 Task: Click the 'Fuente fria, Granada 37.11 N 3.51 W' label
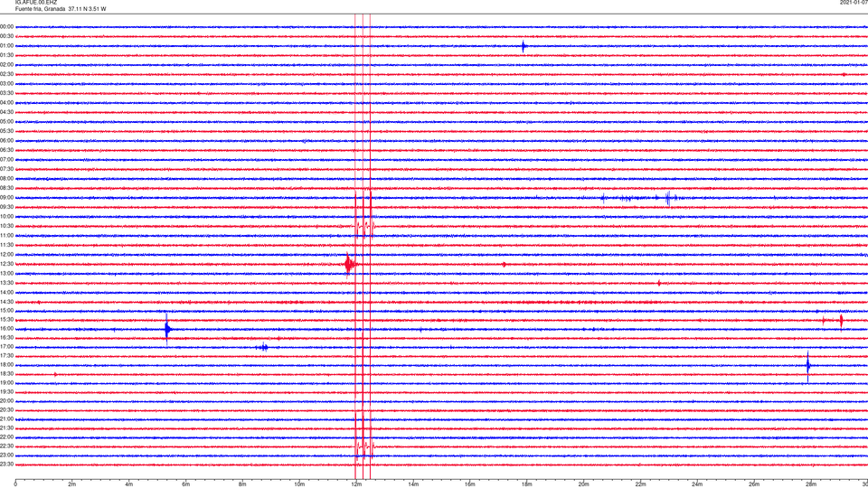coord(61,9)
